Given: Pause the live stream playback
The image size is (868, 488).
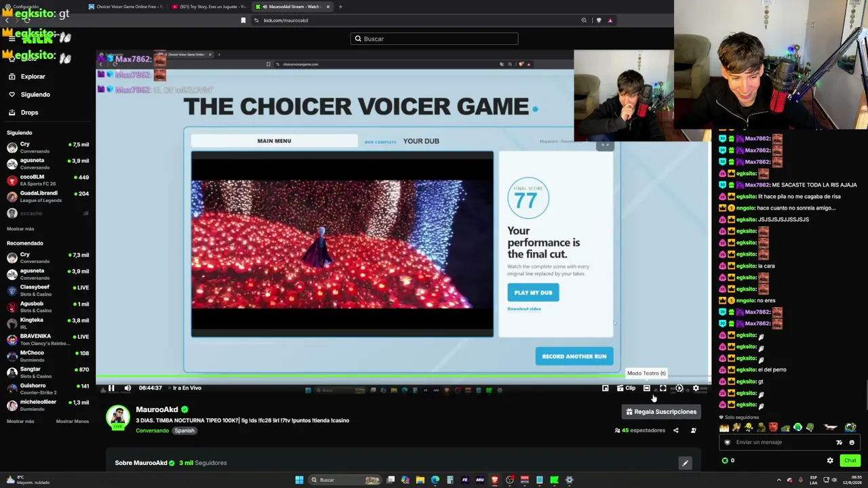Looking at the screenshot, I should [111, 388].
